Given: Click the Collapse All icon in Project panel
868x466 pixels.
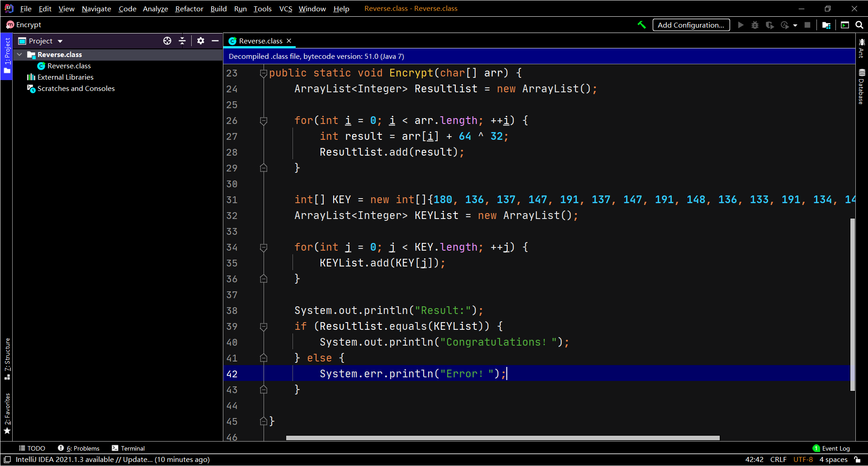Looking at the screenshot, I should coord(182,41).
